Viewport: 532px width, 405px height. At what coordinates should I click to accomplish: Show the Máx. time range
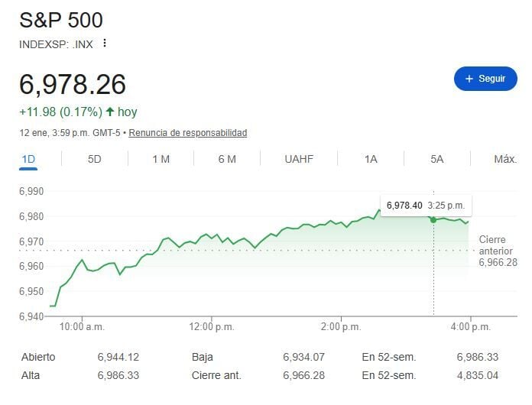click(x=504, y=159)
